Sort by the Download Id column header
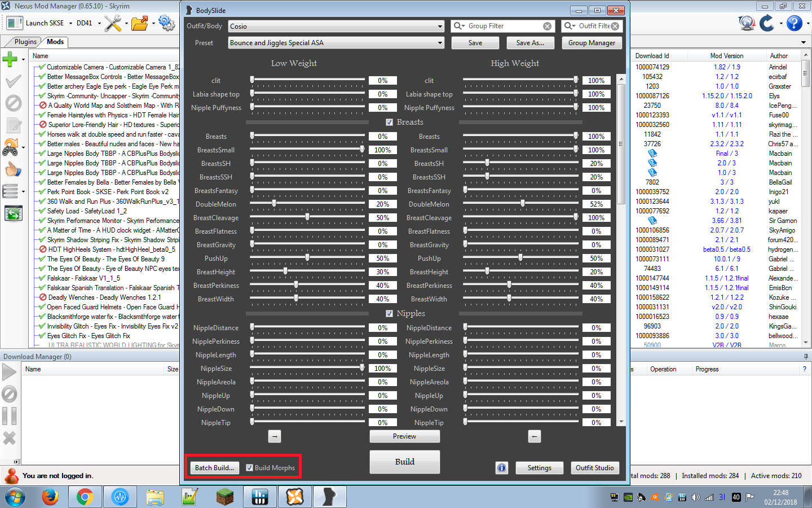 [652, 56]
